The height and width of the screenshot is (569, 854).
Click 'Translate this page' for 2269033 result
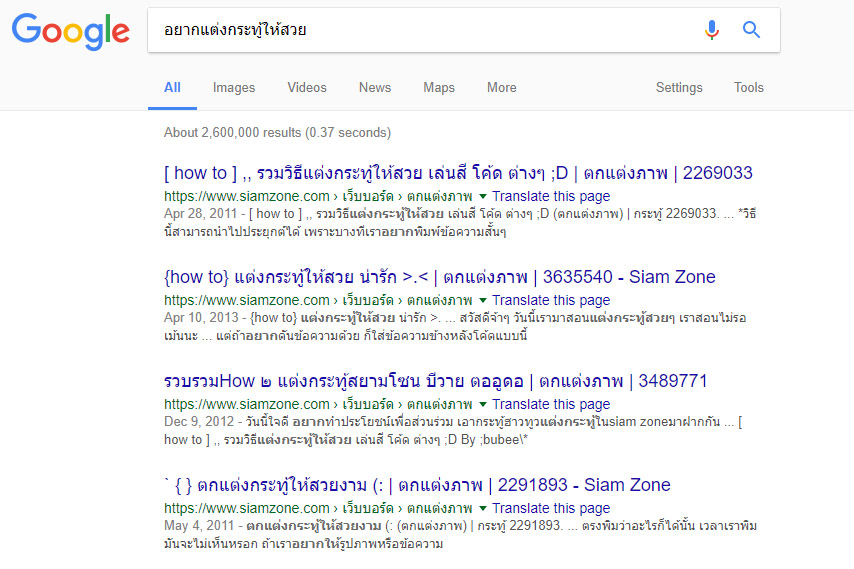(x=551, y=196)
